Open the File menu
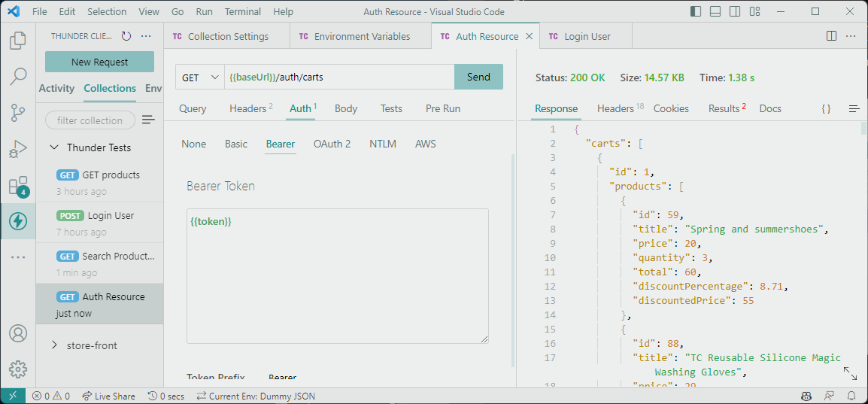The width and height of the screenshot is (868, 404). click(x=40, y=11)
